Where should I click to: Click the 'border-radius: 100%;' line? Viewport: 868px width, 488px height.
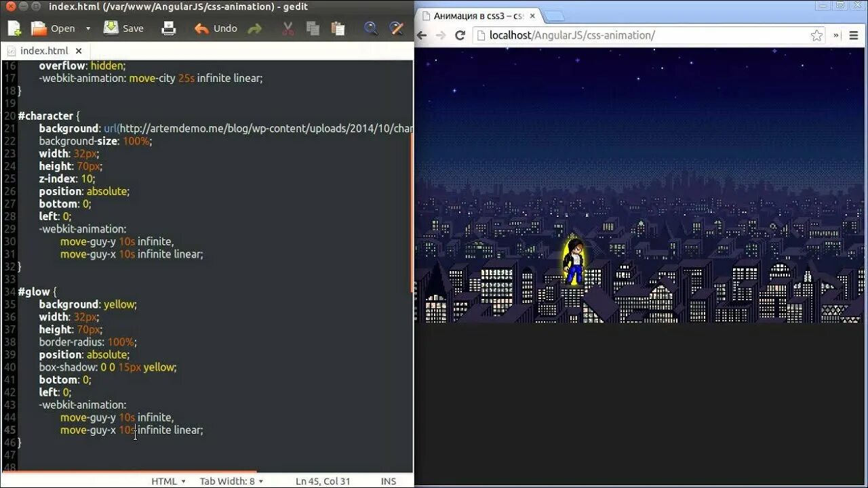87,342
